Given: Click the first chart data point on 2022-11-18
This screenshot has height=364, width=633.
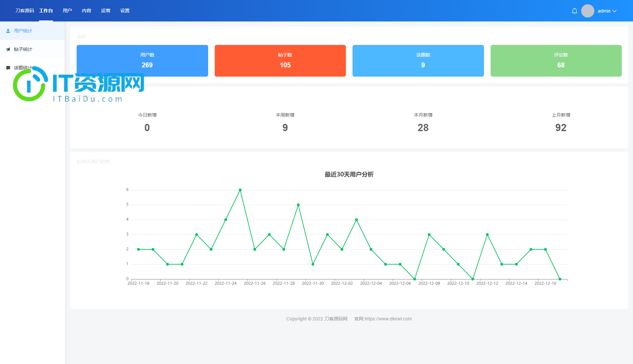Looking at the screenshot, I should click(x=138, y=249).
